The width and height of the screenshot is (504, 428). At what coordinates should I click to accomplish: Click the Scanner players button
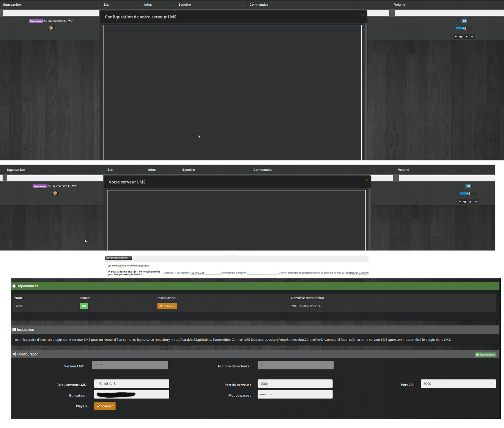point(105,406)
